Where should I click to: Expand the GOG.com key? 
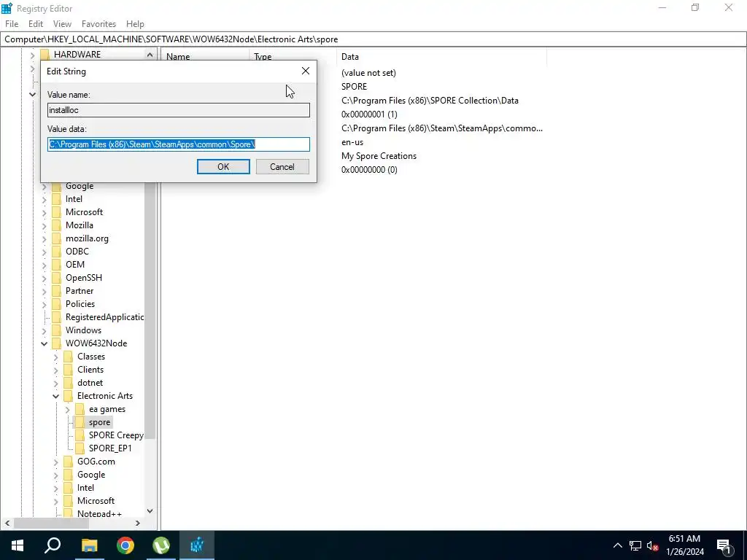click(55, 462)
